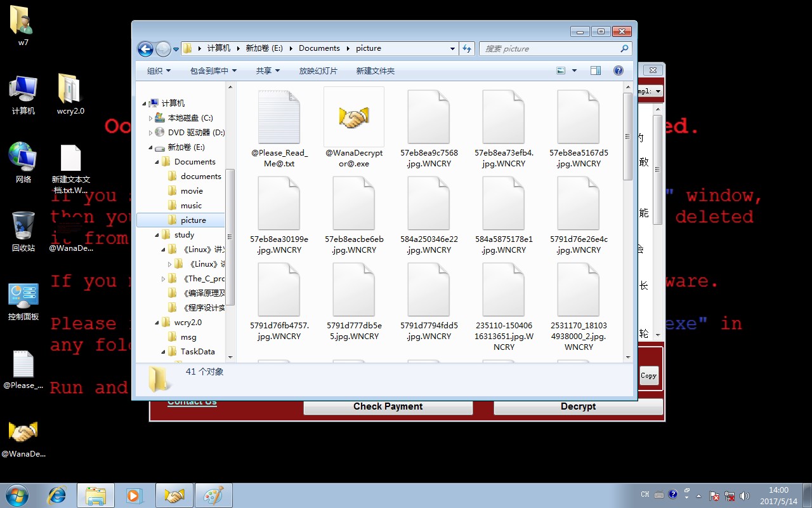Screen dimensions: 812x508
Task: Click the Decrypt button
Action: pos(578,406)
